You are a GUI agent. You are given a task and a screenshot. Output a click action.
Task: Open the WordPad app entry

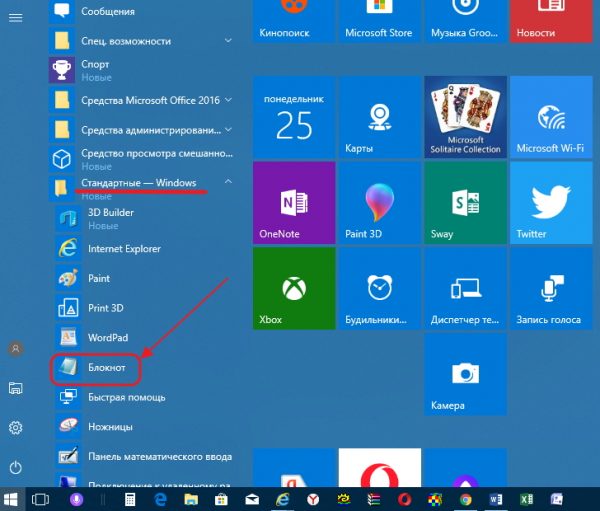[106, 338]
